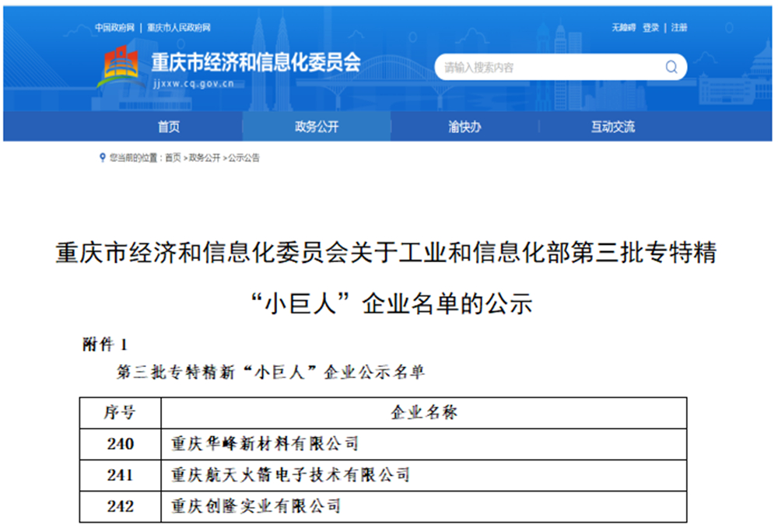Click the committee's colorful building logo
This screenshot has width=778, height=532.
[x=120, y=68]
